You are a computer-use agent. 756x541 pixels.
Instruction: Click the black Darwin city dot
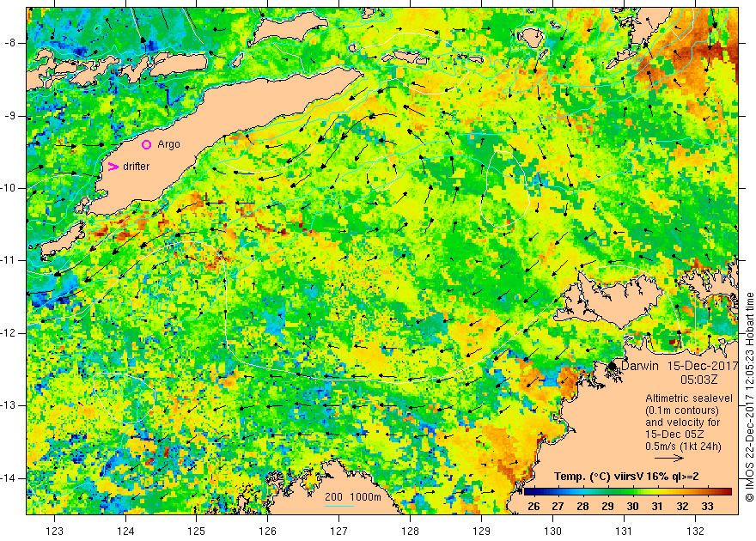pyautogui.click(x=613, y=366)
